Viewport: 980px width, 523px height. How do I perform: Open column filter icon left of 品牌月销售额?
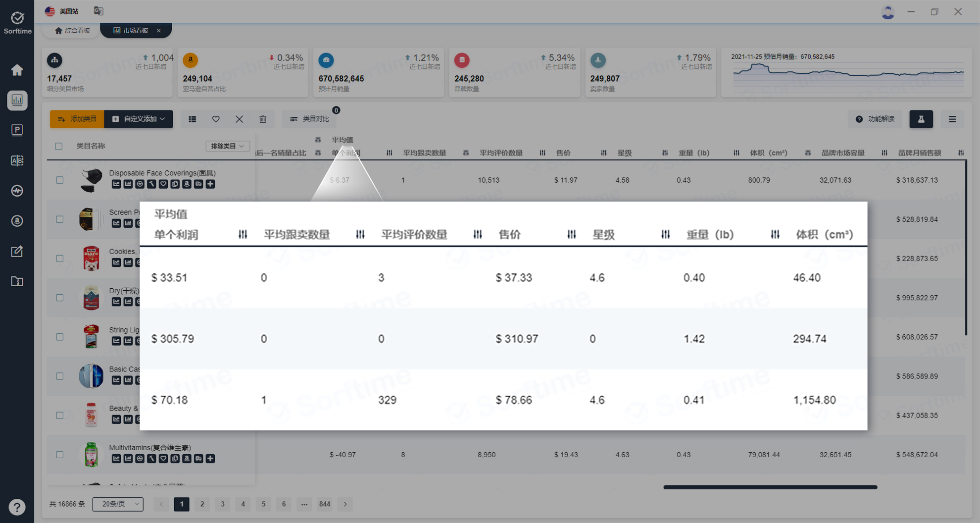tap(884, 153)
